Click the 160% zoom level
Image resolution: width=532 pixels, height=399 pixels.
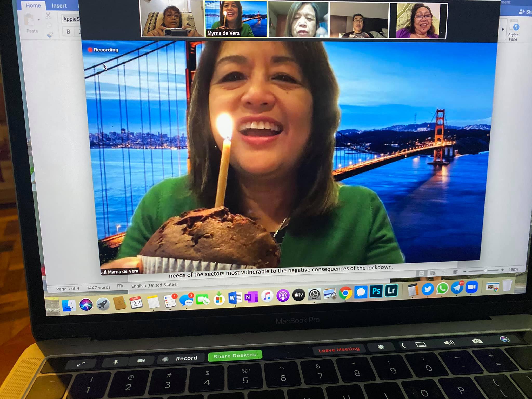(514, 269)
